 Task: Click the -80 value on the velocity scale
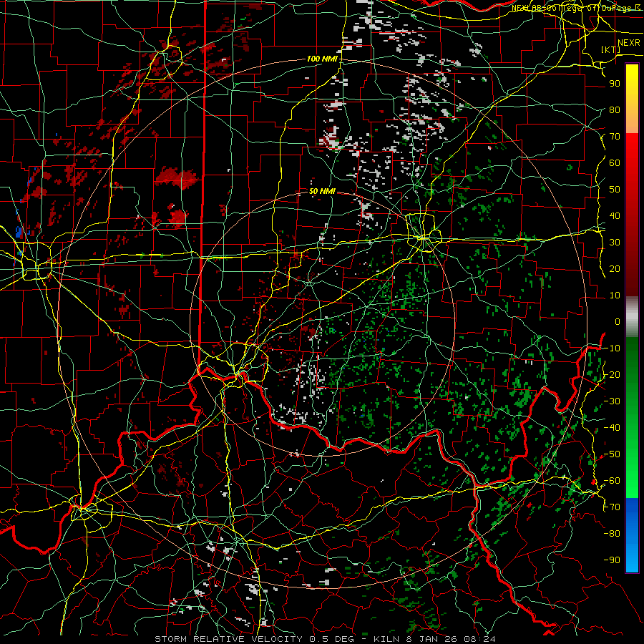coord(612,534)
